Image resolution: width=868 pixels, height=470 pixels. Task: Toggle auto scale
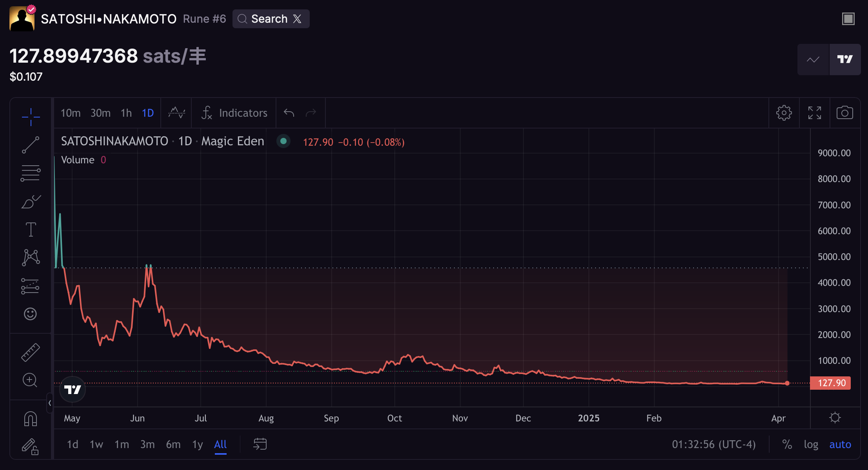click(x=840, y=444)
